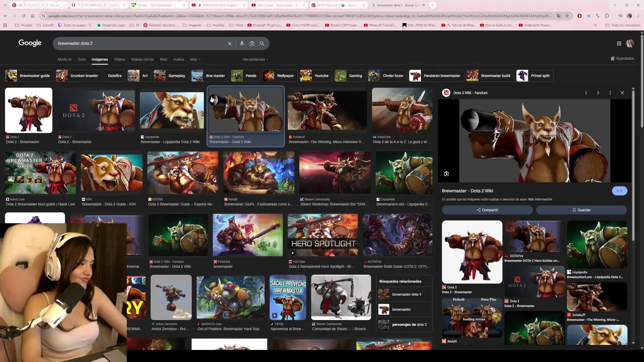Bookmark this page with the star icon
Image resolution: width=644 pixels, height=362 pixels.
(568, 16)
